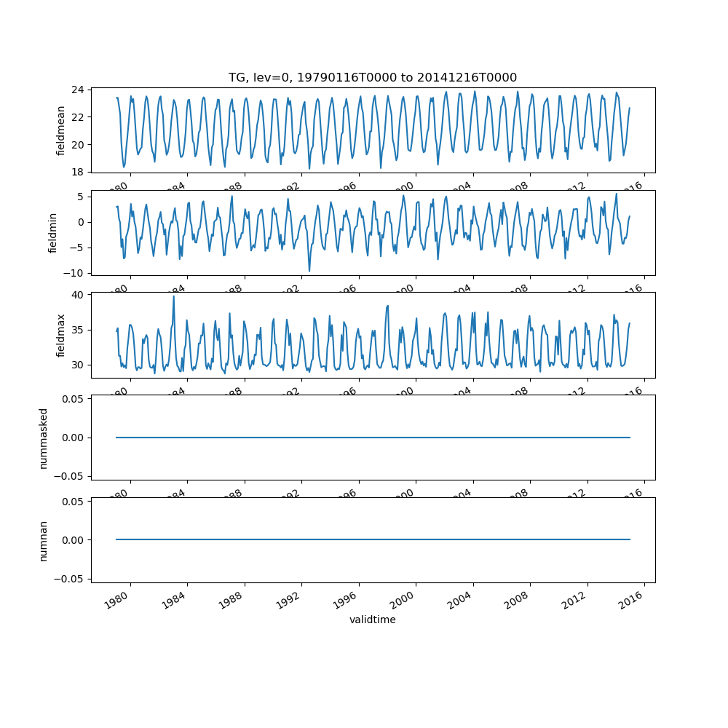The width and height of the screenshot is (728, 728).
Task: Click the 40 tick on the fieldmax axis
Action: click(78, 295)
